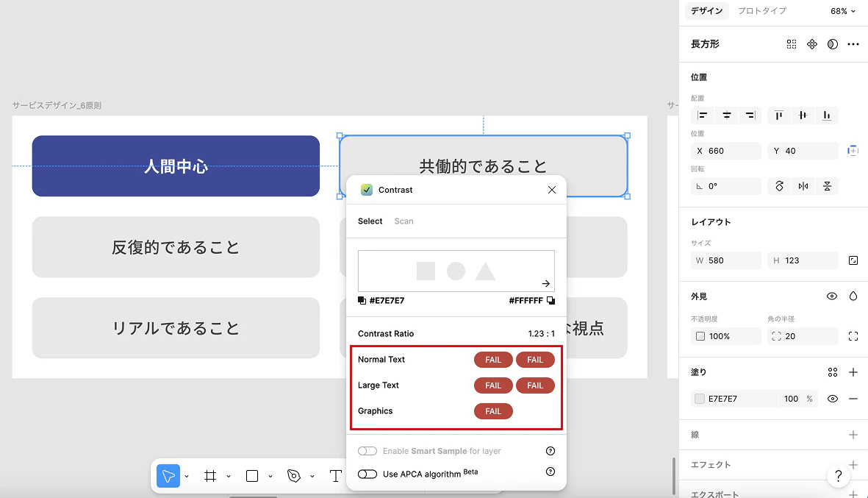Click the absolute position icon next to Y
868x498 pixels.
pos(853,151)
